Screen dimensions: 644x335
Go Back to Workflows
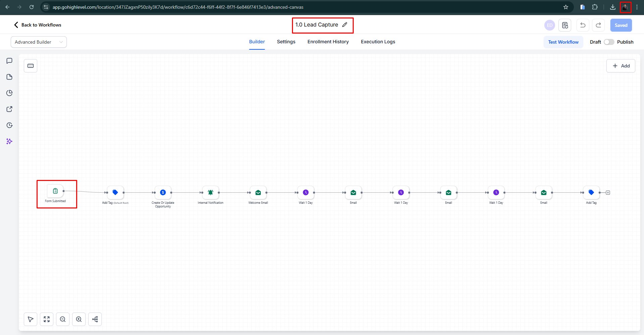(x=38, y=25)
